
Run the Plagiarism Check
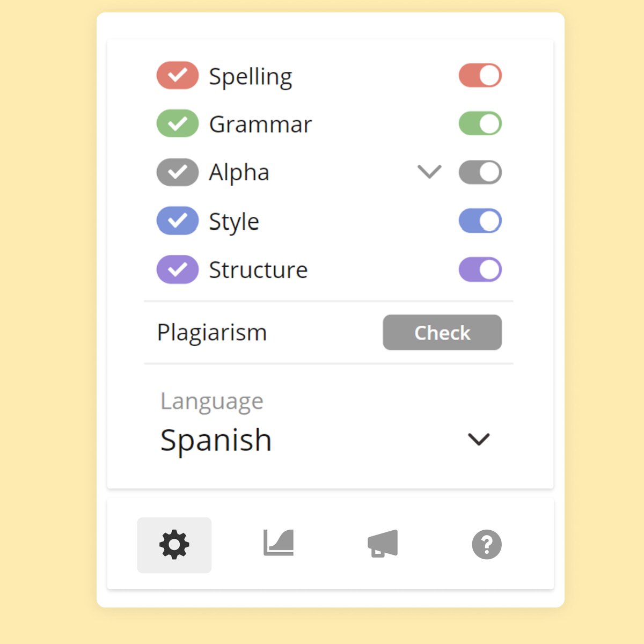[x=442, y=333]
